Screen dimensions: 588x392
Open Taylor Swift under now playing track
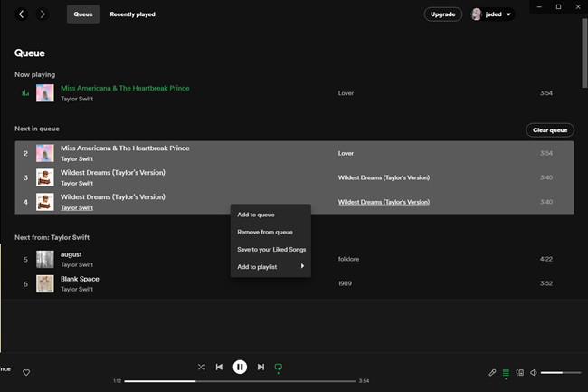point(77,99)
